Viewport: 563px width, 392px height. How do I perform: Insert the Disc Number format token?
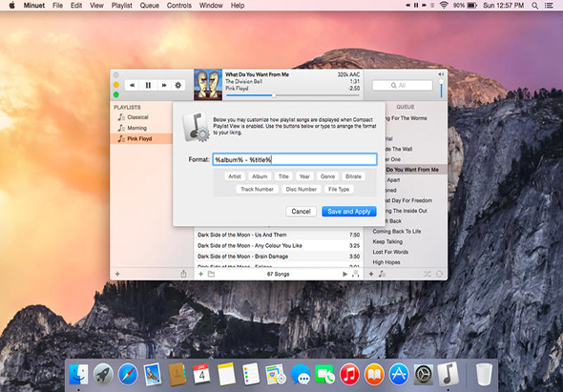coord(302,189)
